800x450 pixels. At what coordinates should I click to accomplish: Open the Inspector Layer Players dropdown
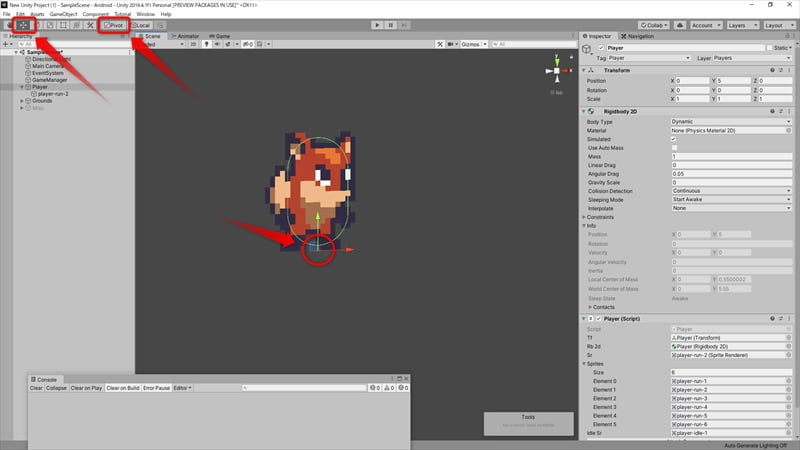[752, 58]
